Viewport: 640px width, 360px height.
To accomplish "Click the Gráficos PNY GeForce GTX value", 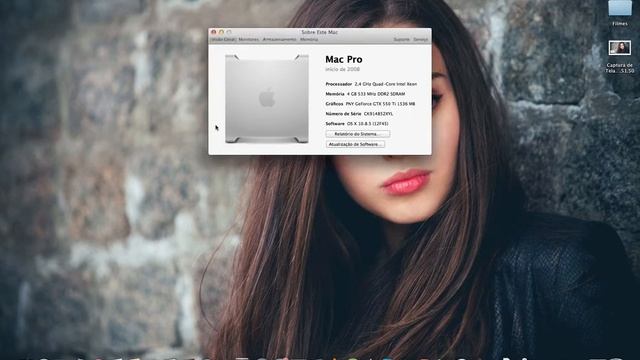I will click(380, 104).
